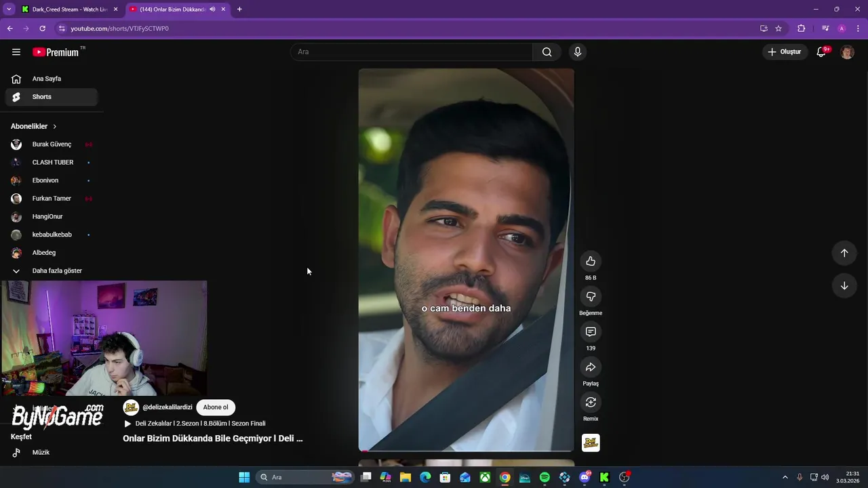The image size is (868, 488).
Task: Mute the YouTube tab audio icon
Action: 212,9
